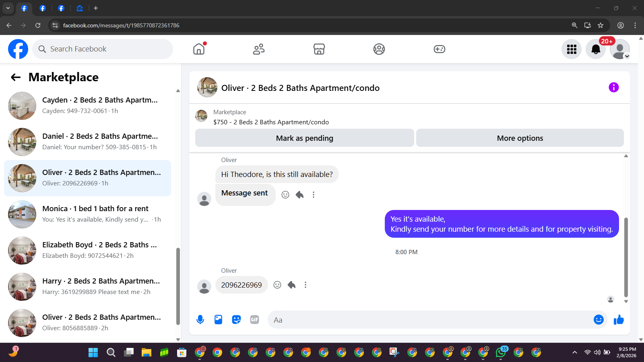This screenshot has height=362, width=644.
Task: Choose a GIF icon
Action: pos(254,320)
